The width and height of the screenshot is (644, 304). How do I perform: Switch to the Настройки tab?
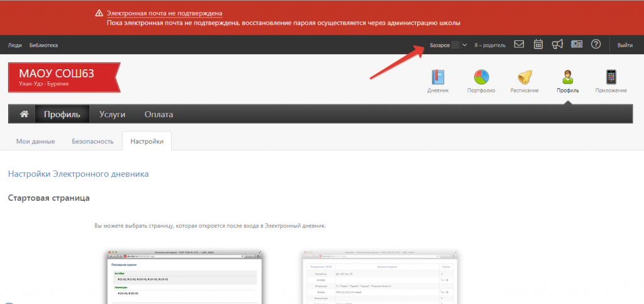pos(147,142)
